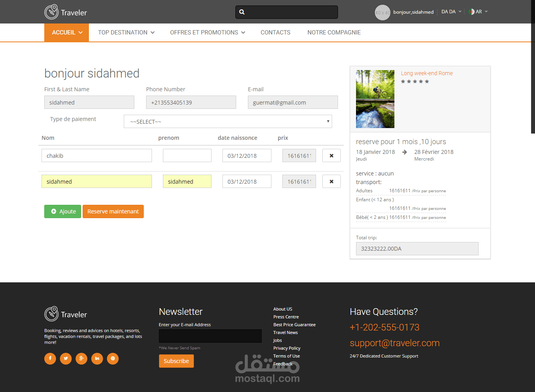Open NOTRE COMPAGNIE page
The image size is (535, 392).
[x=334, y=33]
